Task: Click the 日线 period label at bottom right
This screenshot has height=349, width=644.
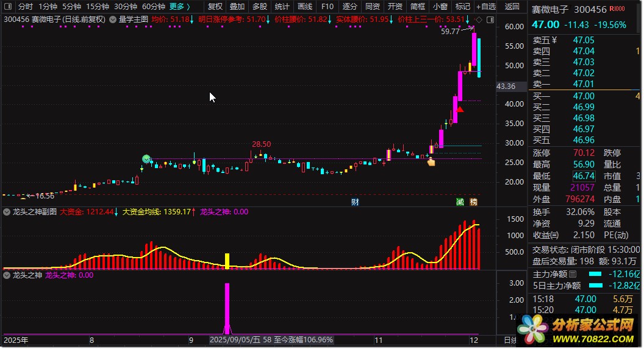Action: (510, 340)
